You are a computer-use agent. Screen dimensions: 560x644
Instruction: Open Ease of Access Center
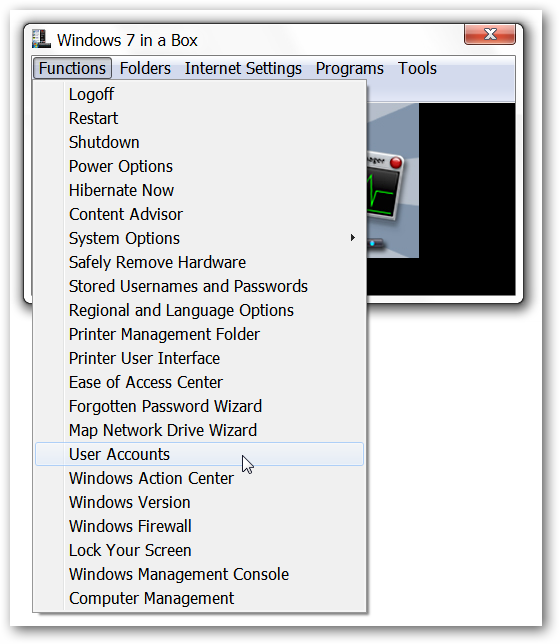[x=199, y=382]
